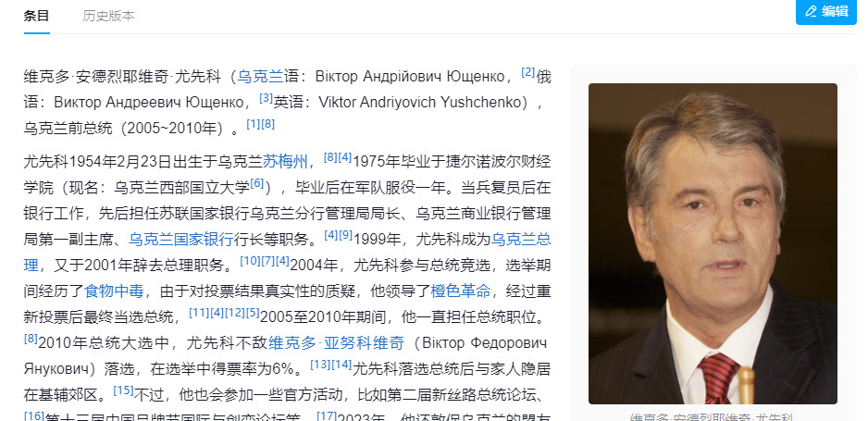Open the 乌克兰总理 link
The width and height of the screenshot is (868, 421).
(x=521, y=240)
